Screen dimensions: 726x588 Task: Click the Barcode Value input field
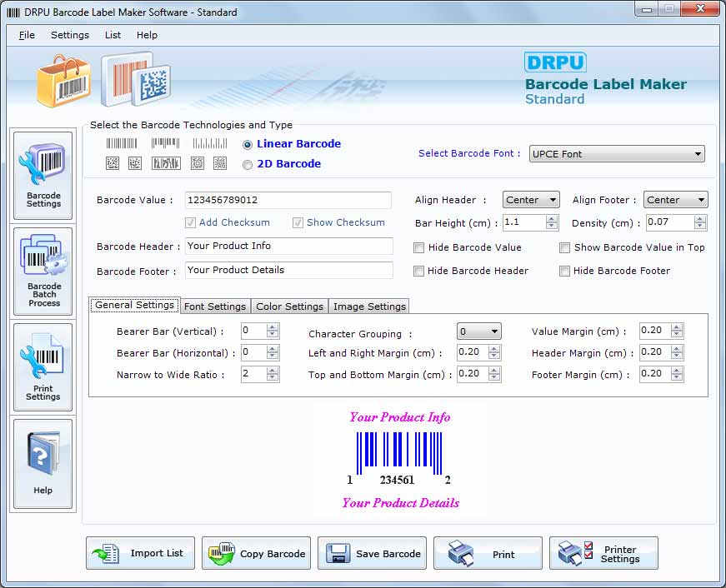(288, 200)
